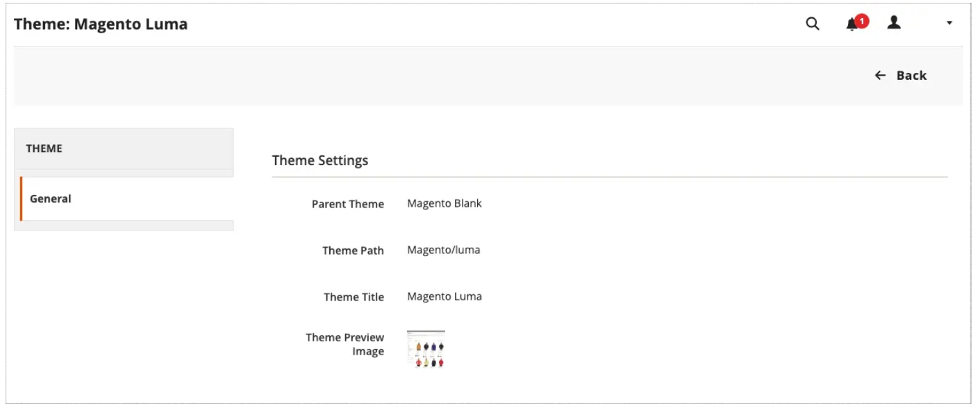Expand the account dropdown arrow
Image resolution: width=980 pixels, height=408 pixels.
(949, 24)
